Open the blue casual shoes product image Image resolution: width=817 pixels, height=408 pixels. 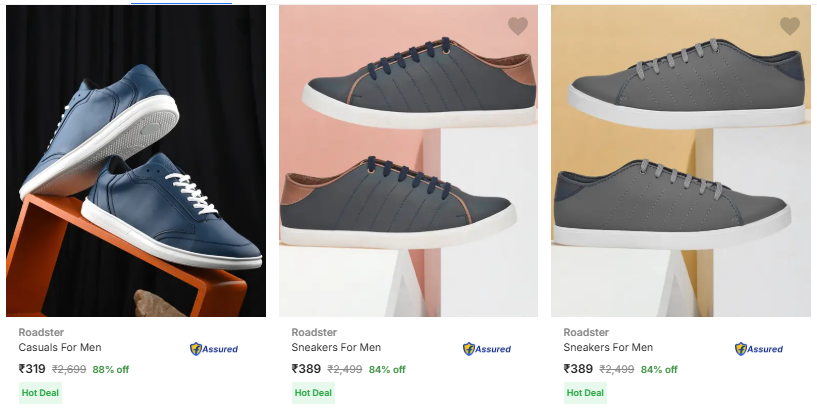click(x=136, y=160)
